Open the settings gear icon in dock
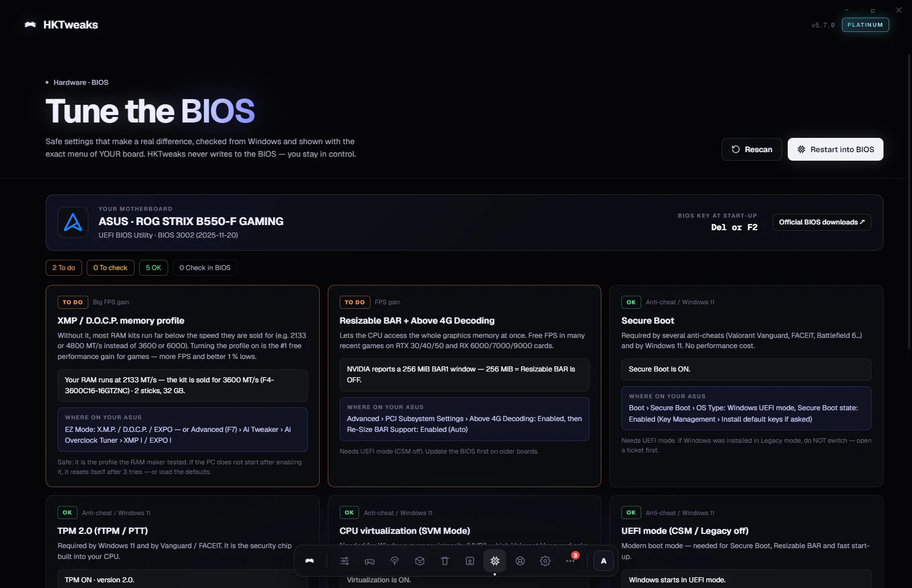912x588 pixels. pyautogui.click(x=545, y=561)
